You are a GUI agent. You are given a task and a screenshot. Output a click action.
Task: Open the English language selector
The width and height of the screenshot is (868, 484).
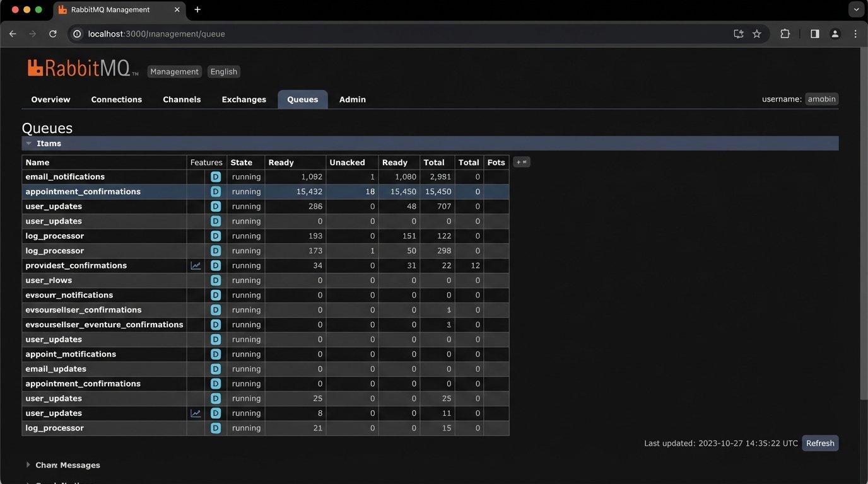click(223, 72)
